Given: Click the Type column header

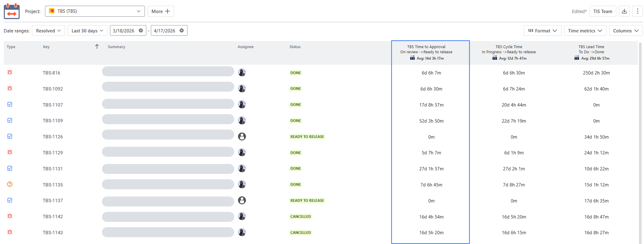Looking at the screenshot, I should [x=11, y=47].
